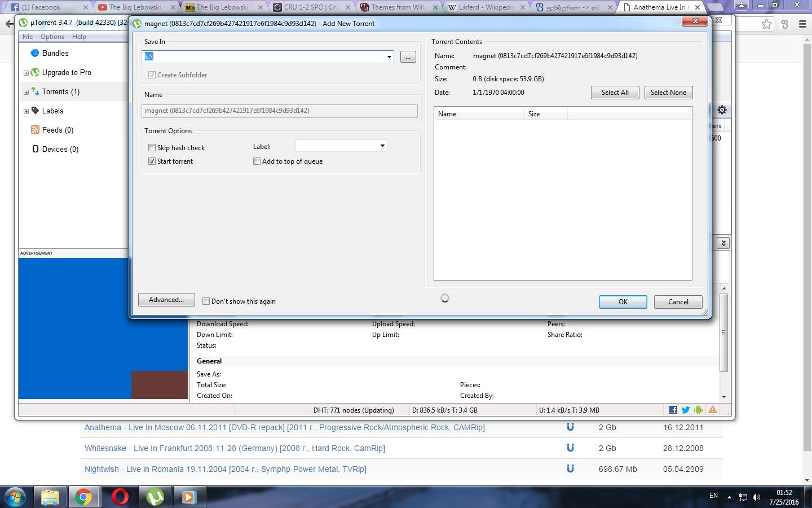Screen dimensions: 812x508
Task: Click Cancel in Add New Torrent dialog
Action: pyautogui.click(x=678, y=301)
